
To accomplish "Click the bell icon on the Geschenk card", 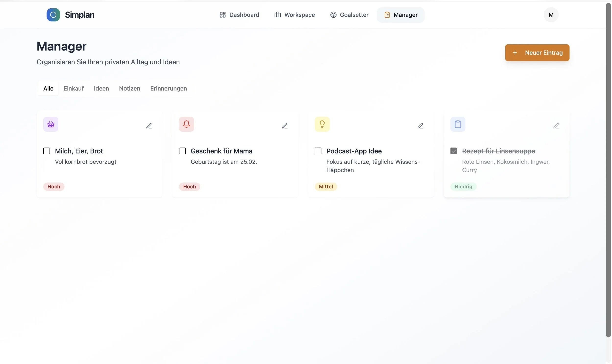I will click(x=186, y=124).
